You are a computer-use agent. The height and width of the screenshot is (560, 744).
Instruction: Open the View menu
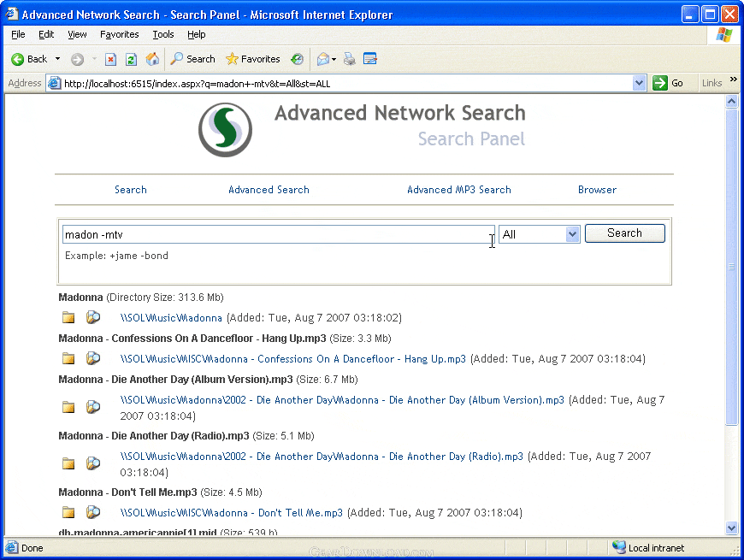coord(77,34)
